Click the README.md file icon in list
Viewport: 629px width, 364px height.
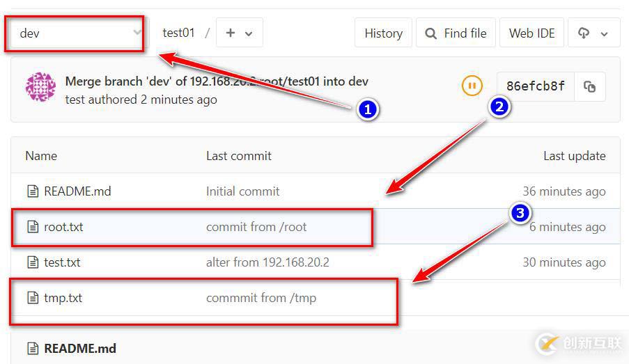pos(33,191)
